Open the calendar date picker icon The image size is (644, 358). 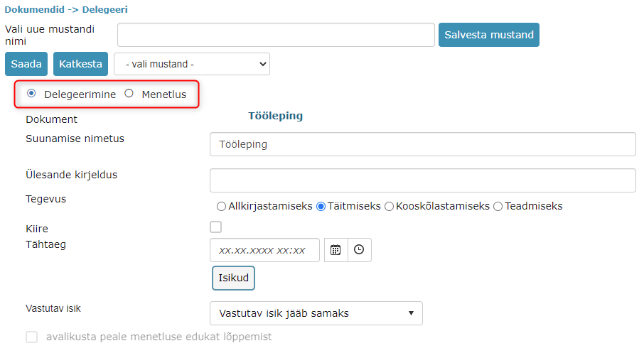(336, 249)
